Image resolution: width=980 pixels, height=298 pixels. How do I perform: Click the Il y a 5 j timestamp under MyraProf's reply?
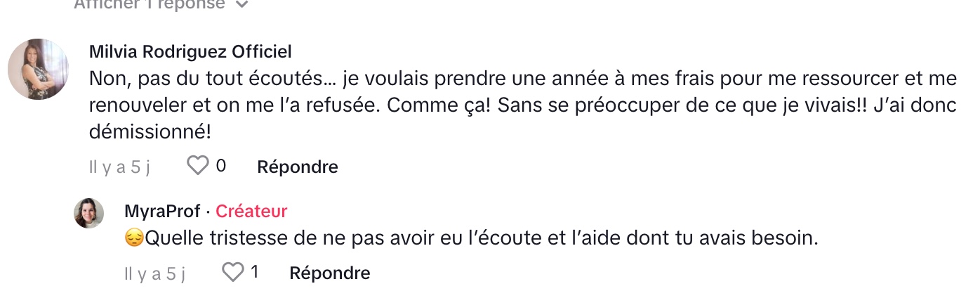(154, 273)
